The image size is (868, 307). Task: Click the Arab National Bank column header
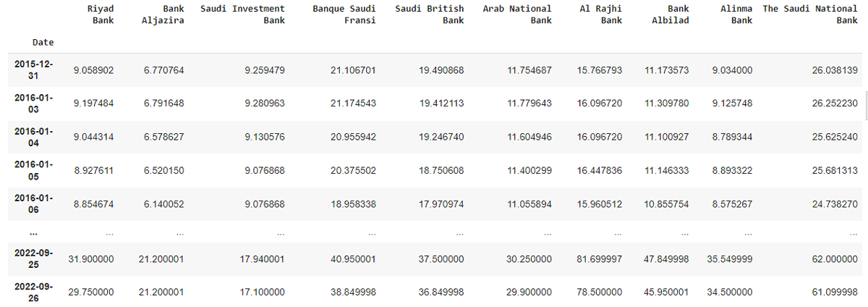(x=517, y=14)
